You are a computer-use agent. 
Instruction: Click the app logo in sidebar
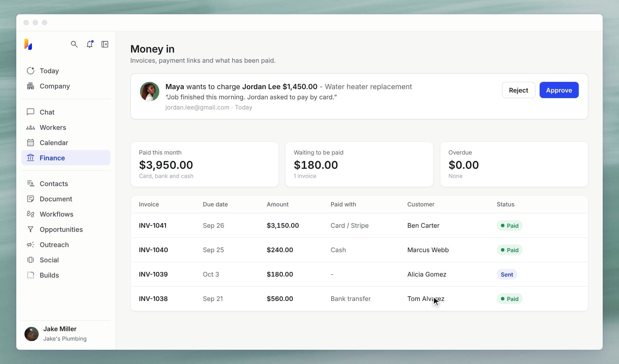point(28,44)
